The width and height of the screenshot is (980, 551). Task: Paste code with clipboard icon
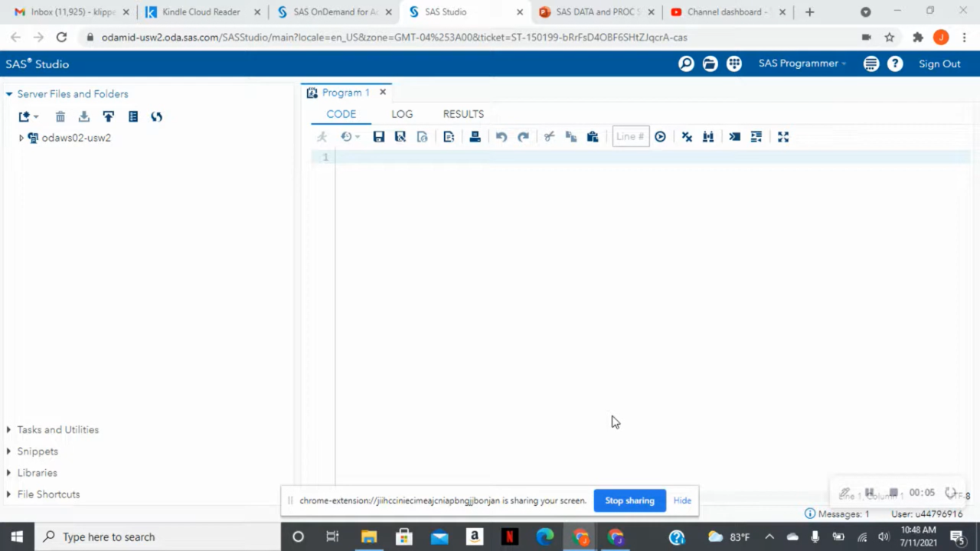[x=592, y=137]
